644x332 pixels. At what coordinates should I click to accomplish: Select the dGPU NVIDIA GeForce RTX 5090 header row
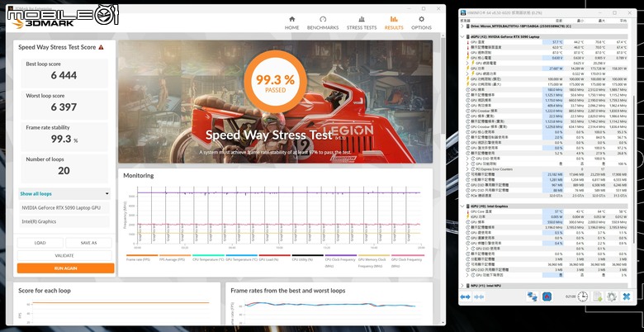(547, 36)
